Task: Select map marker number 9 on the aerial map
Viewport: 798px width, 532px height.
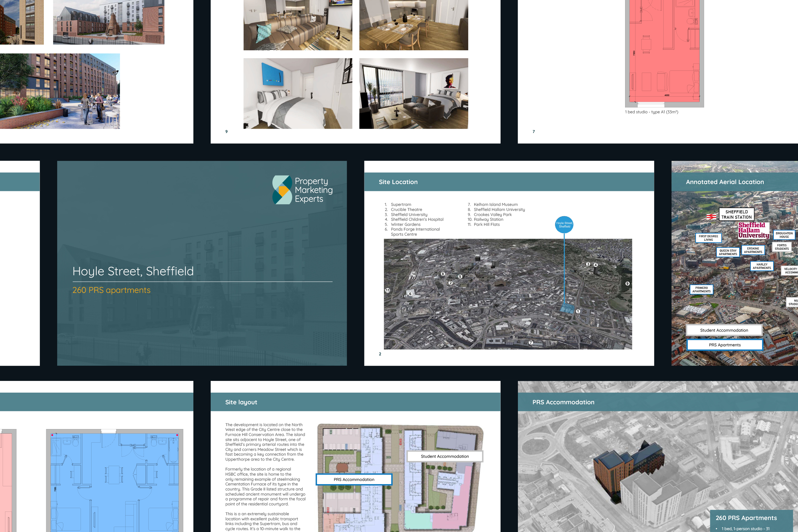Action: (x=627, y=284)
